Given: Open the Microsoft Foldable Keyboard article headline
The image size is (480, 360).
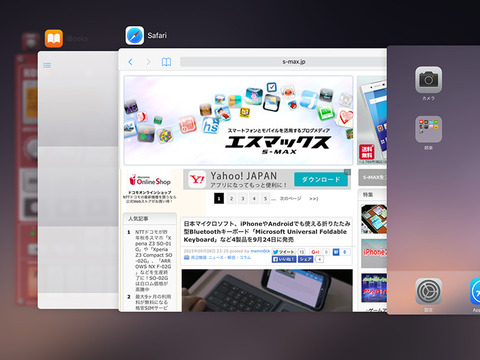Looking at the screenshot, I should coord(267,232).
